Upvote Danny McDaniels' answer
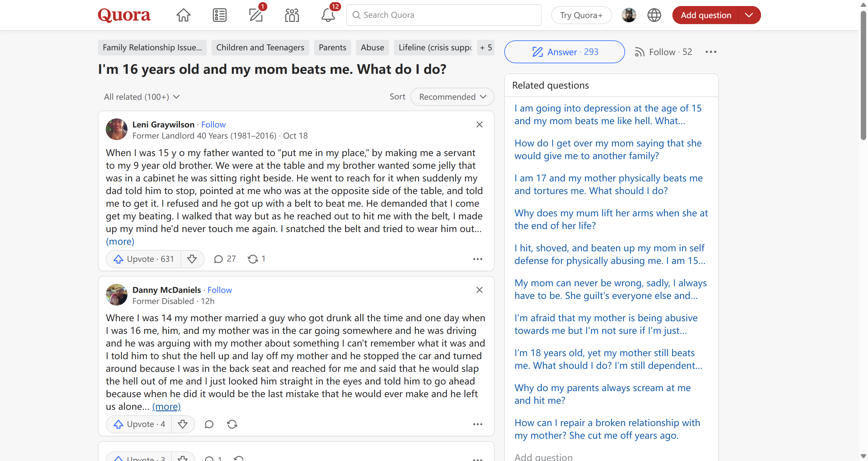 (x=139, y=424)
